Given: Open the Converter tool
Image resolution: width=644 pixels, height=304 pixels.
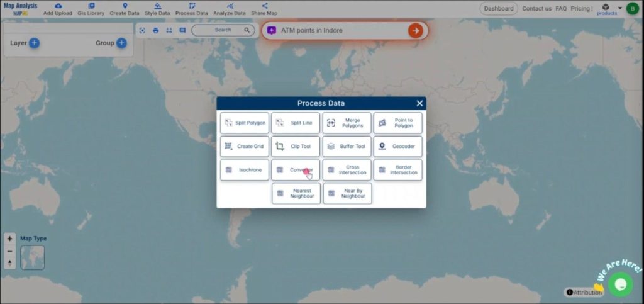Looking at the screenshot, I should click(x=296, y=170).
